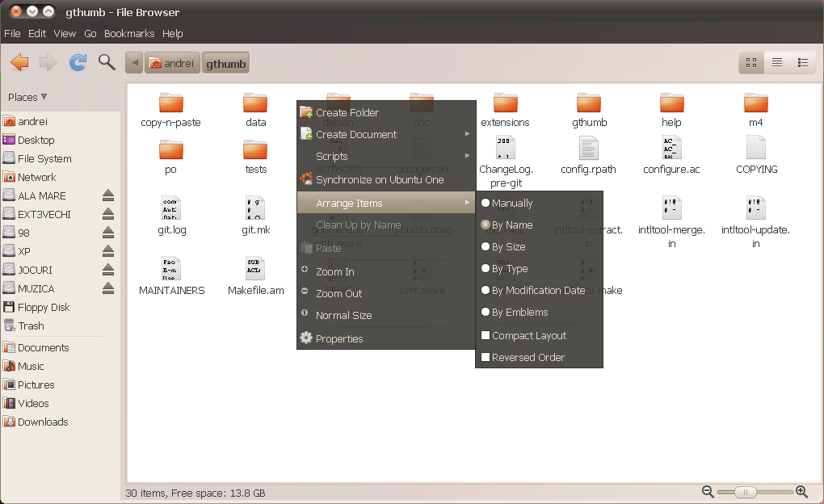Switch to icon grid view mode
824x504 pixels.
750,62
